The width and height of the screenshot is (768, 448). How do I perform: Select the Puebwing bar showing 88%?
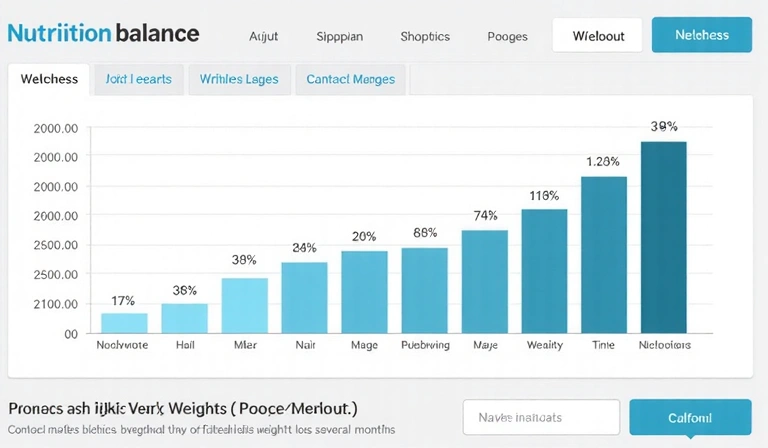click(x=424, y=290)
